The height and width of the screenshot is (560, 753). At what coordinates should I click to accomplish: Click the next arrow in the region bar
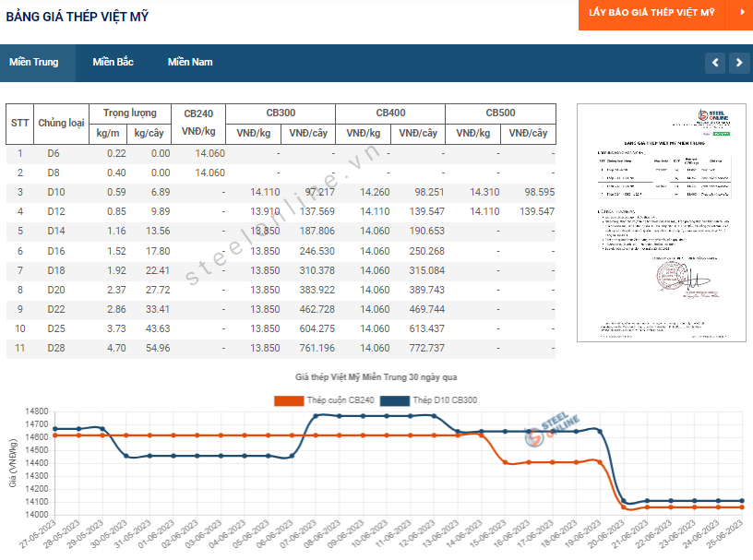[739, 63]
